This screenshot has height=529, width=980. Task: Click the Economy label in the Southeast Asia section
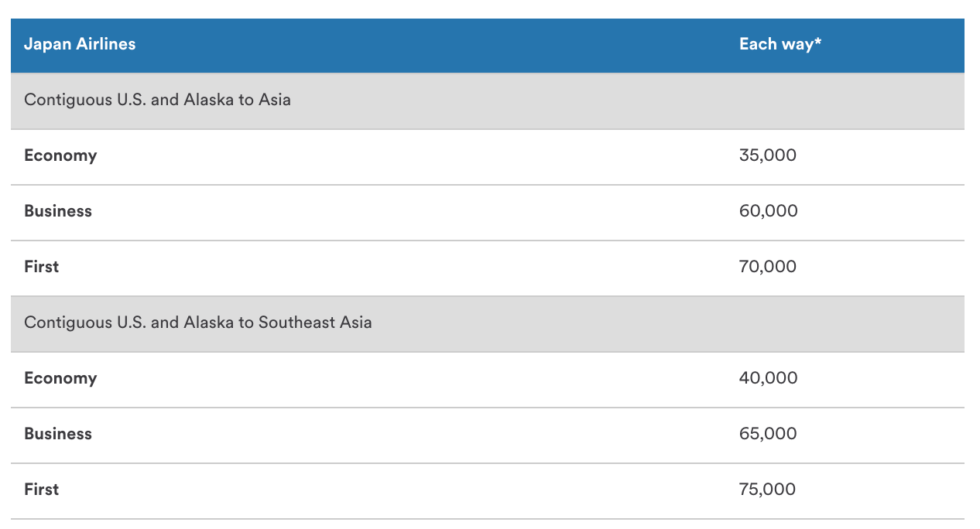[60, 378]
